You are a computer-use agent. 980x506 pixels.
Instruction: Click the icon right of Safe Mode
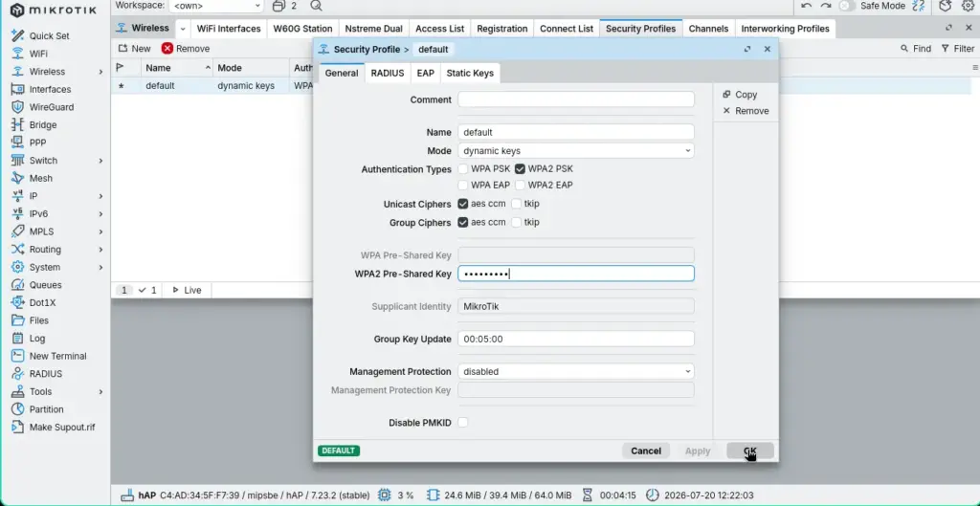click(918, 6)
